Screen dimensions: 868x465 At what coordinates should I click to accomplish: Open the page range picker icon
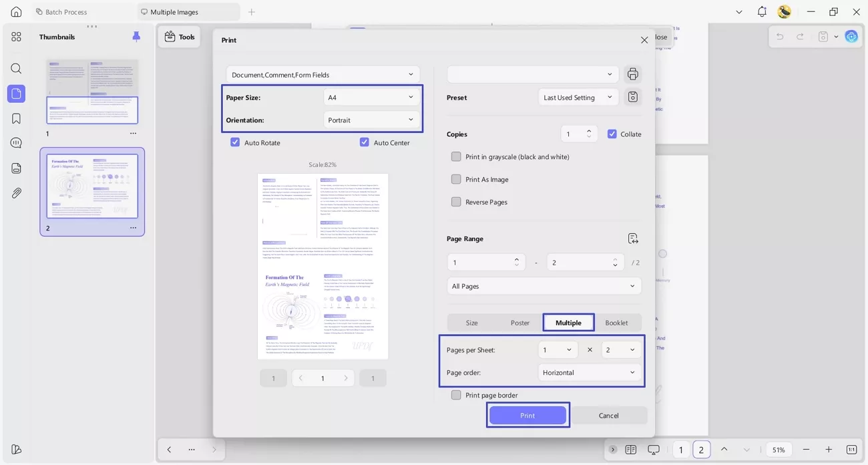(x=632, y=238)
